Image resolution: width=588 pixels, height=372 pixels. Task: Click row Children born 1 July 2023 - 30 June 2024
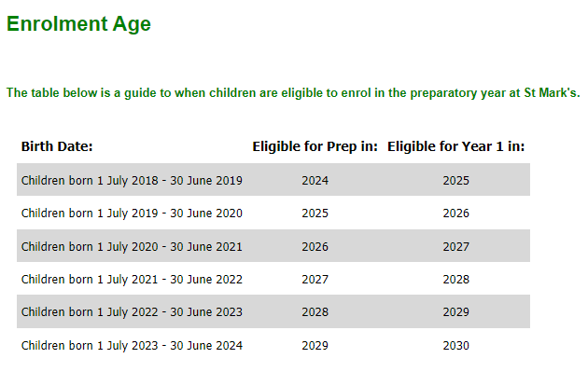(273, 345)
